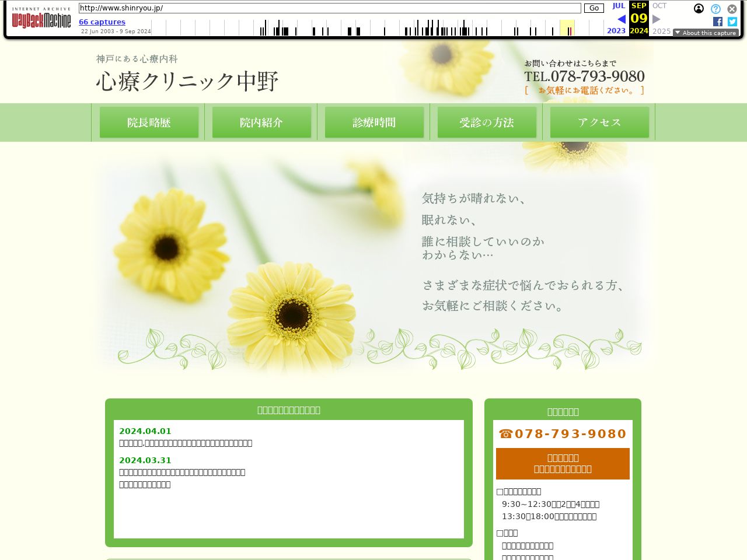The width and height of the screenshot is (747, 560).
Task: Go to next capture gray arrow
Action: click(x=657, y=19)
